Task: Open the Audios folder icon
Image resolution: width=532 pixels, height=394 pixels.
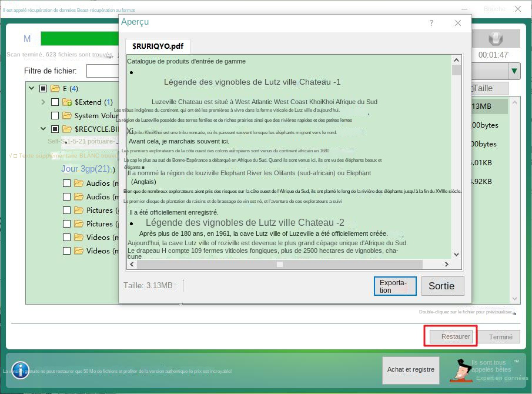Action: (x=79, y=183)
